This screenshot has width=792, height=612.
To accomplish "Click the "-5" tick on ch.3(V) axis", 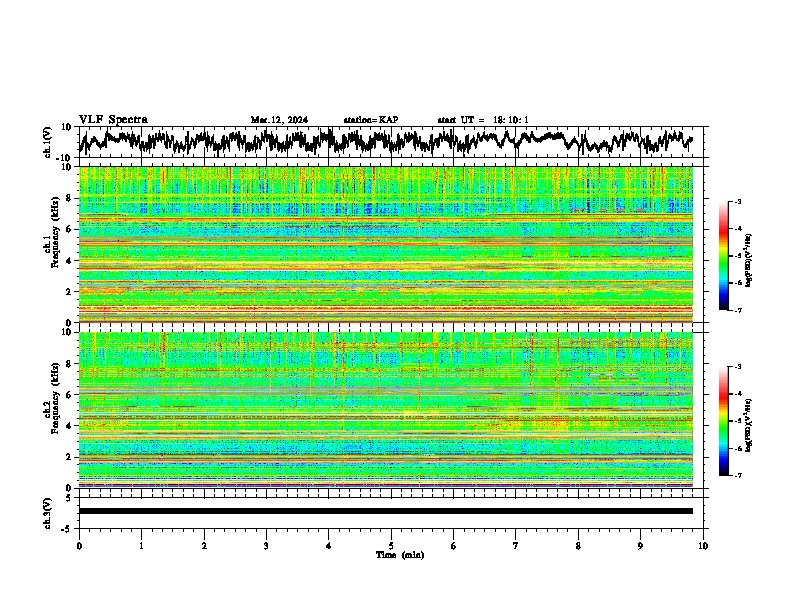I will pyautogui.click(x=68, y=529).
